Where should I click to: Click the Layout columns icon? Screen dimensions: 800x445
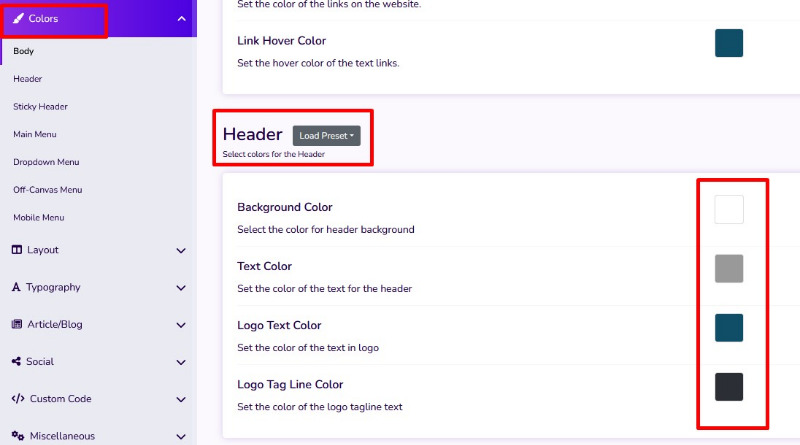coord(17,250)
